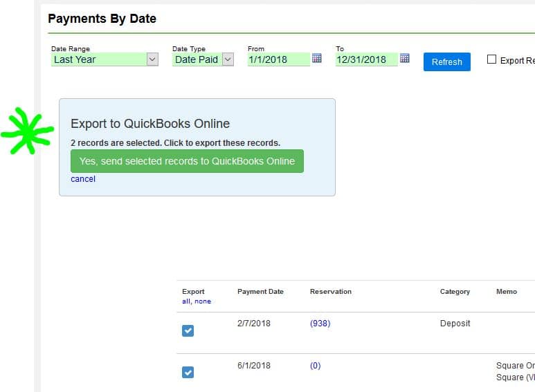Open the From date calendar picker

tap(317, 59)
